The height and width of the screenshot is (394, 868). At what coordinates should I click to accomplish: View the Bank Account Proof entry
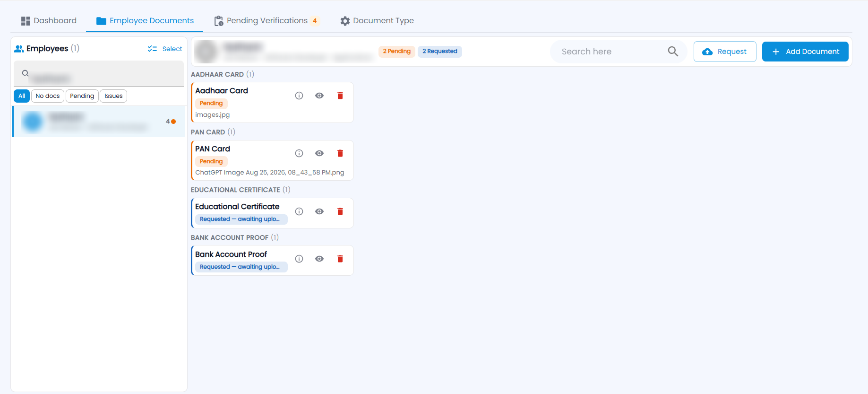point(319,259)
